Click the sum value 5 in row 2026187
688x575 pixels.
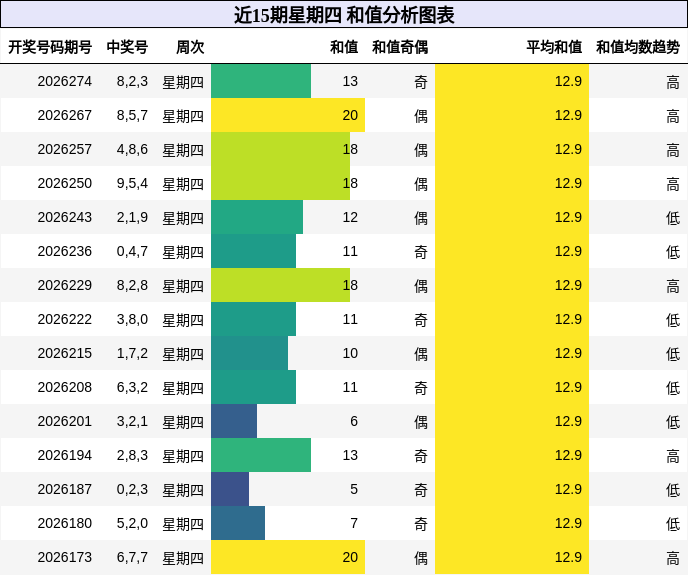[x=354, y=489]
